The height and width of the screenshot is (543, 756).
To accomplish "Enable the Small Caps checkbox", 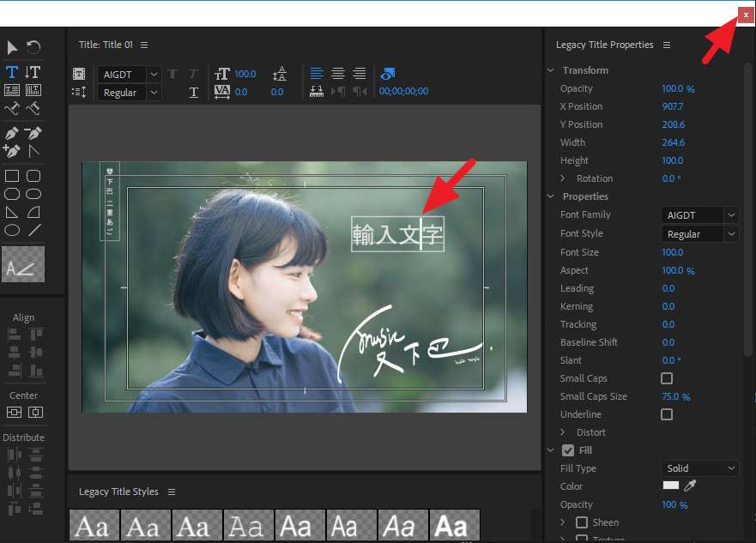I will click(x=667, y=378).
